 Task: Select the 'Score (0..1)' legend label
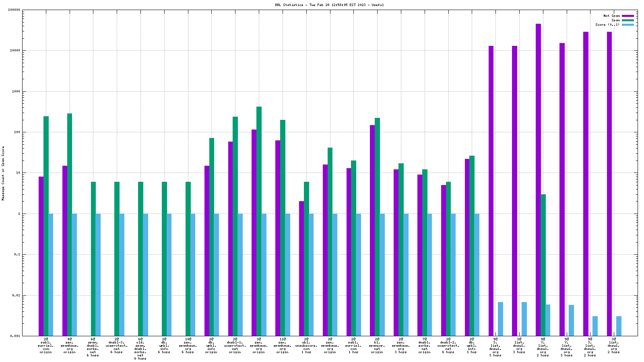coord(607,25)
